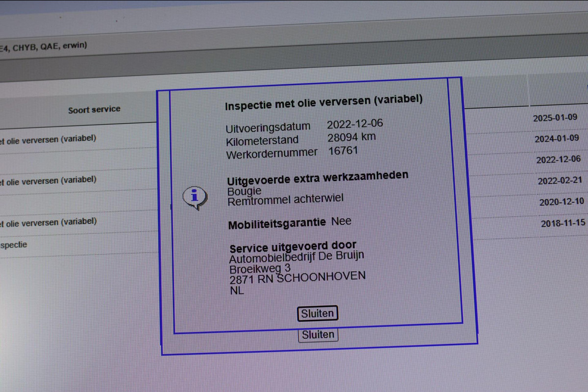Click the Sluiten button inside the dialog
The image size is (588, 392).
point(318,314)
